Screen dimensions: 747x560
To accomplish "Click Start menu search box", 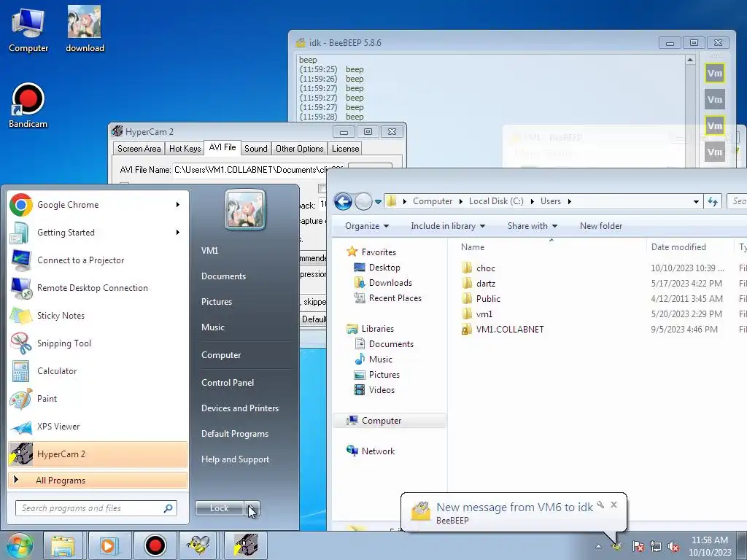I will click(96, 508).
